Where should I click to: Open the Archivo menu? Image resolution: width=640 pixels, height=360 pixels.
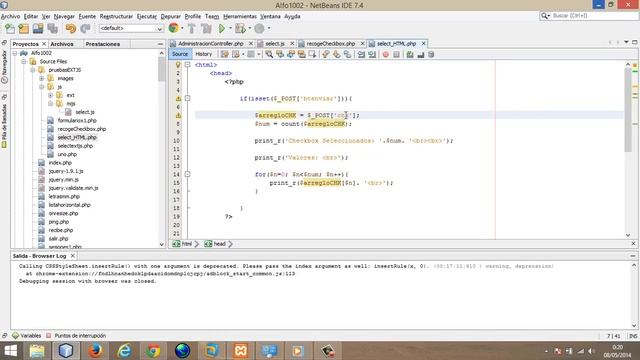[x=11, y=16]
